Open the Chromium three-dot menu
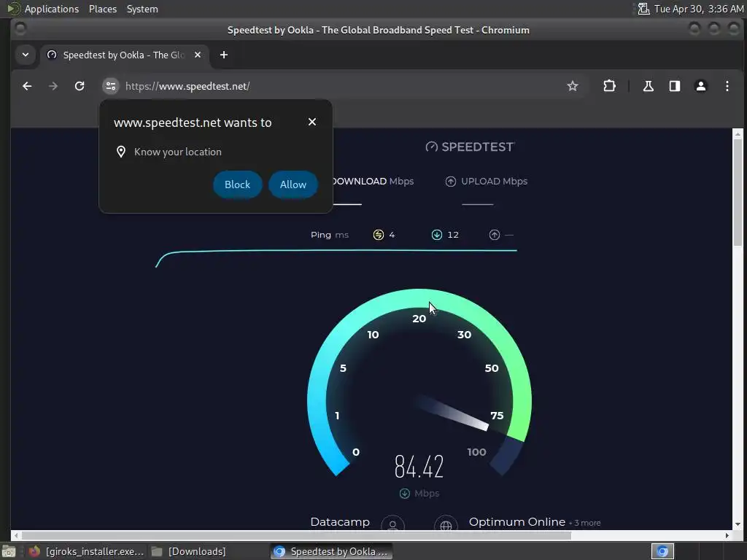747x560 pixels. pos(727,86)
